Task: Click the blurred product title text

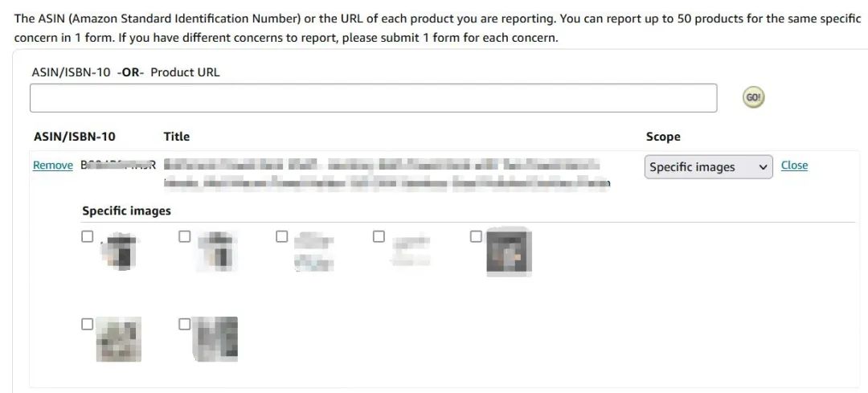Action: point(386,174)
